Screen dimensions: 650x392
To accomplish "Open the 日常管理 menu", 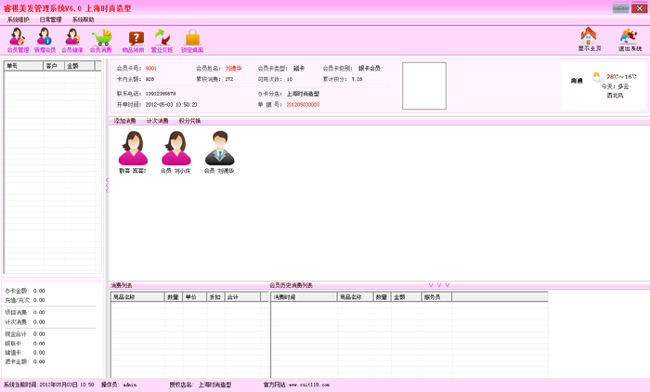I will pos(51,19).
